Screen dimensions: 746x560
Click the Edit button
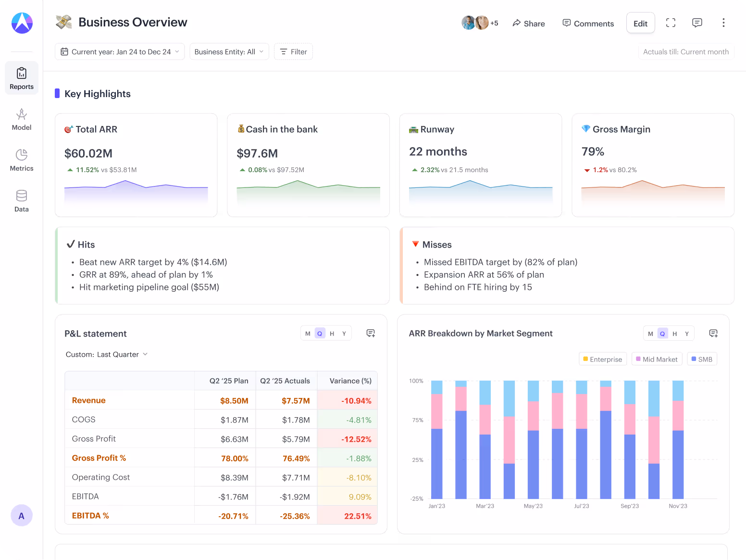pyautogui.click(x=640, y=23)
